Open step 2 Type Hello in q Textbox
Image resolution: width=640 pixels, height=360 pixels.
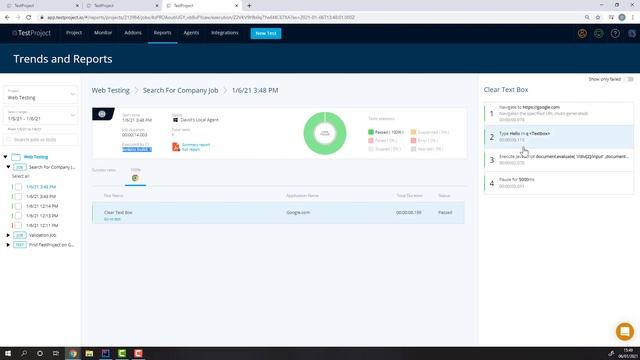(558, 137)
